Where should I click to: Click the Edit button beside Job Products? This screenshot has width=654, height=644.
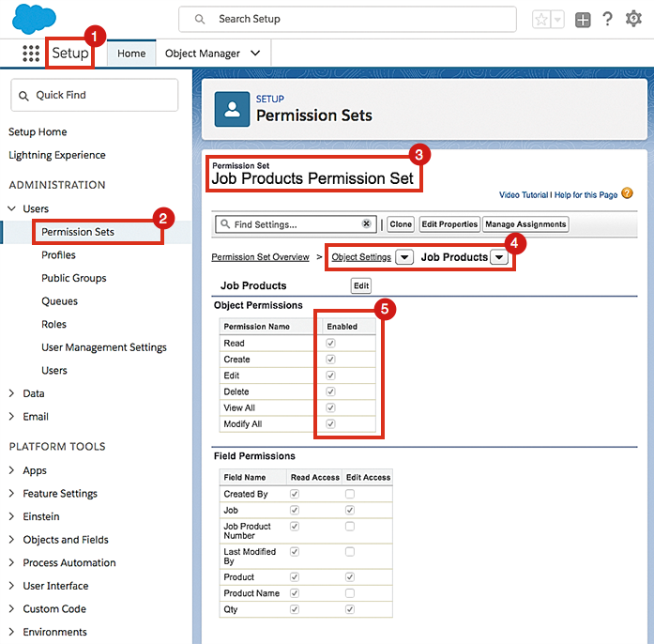[x=361, y=286]
